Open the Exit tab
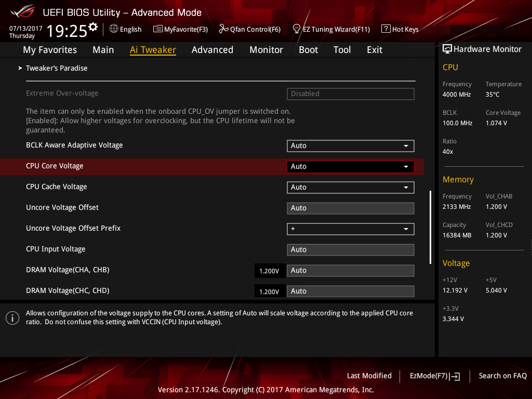The height and width of the screenshot is (399, 532). 375,50
